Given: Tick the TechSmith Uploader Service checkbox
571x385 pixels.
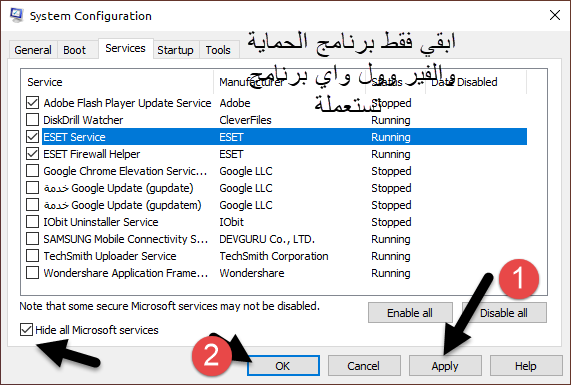Looking at the screenshot, I should coord(32,256).
